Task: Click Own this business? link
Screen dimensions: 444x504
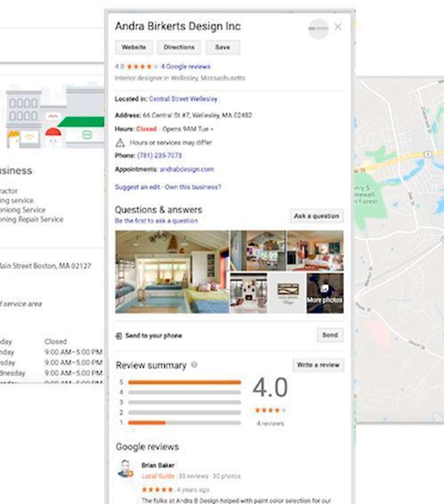Action: (x=193, y=187)
